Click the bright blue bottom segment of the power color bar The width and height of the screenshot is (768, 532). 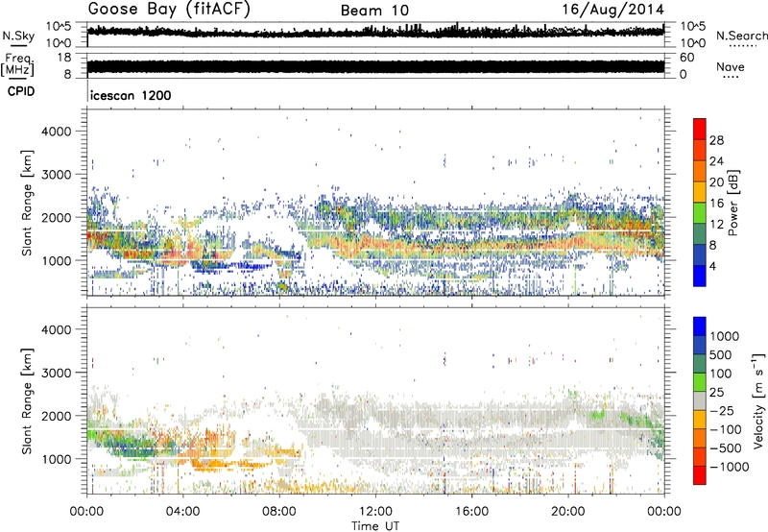click(700, 277)
